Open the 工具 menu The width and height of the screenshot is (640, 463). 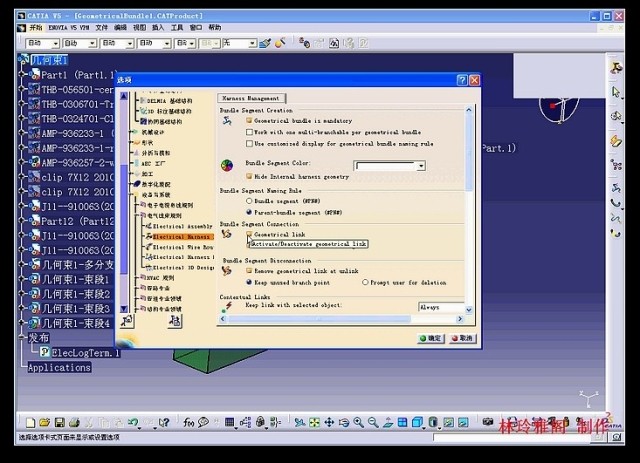coord(177,27)
